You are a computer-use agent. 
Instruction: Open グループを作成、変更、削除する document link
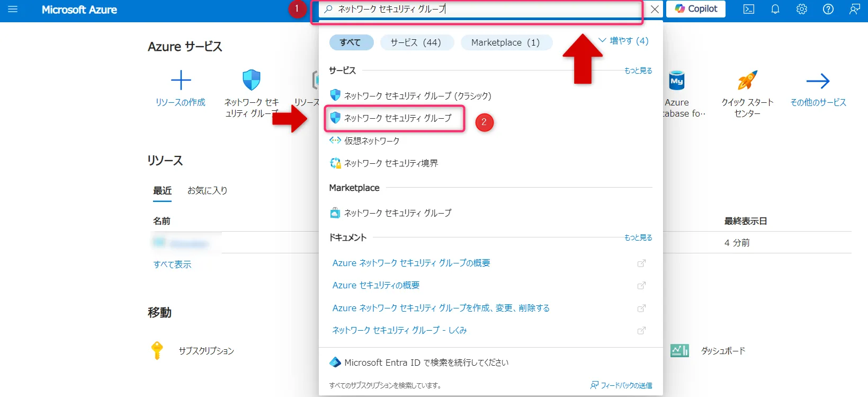pyautogui.click(x=441, y=308)
